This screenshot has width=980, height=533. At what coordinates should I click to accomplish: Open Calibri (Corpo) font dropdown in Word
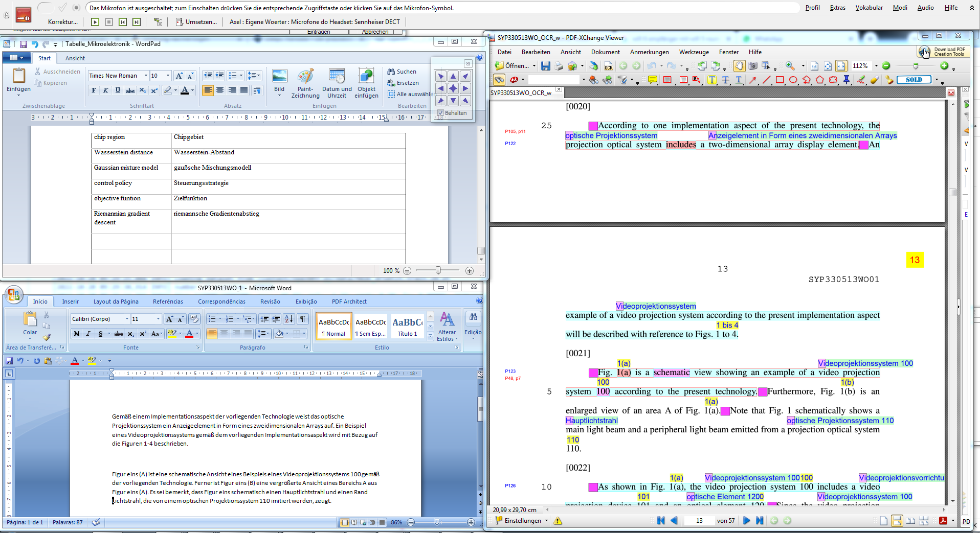[127, 319]
